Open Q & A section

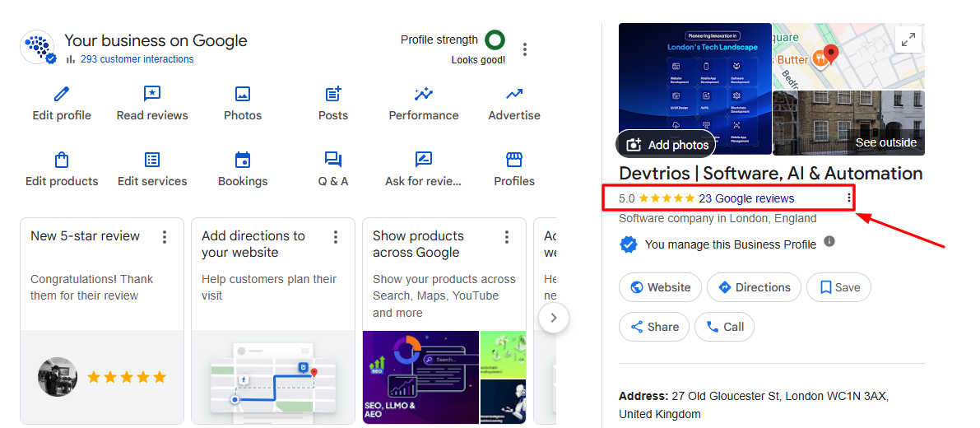pyautogui.click(x=333, y=170)
